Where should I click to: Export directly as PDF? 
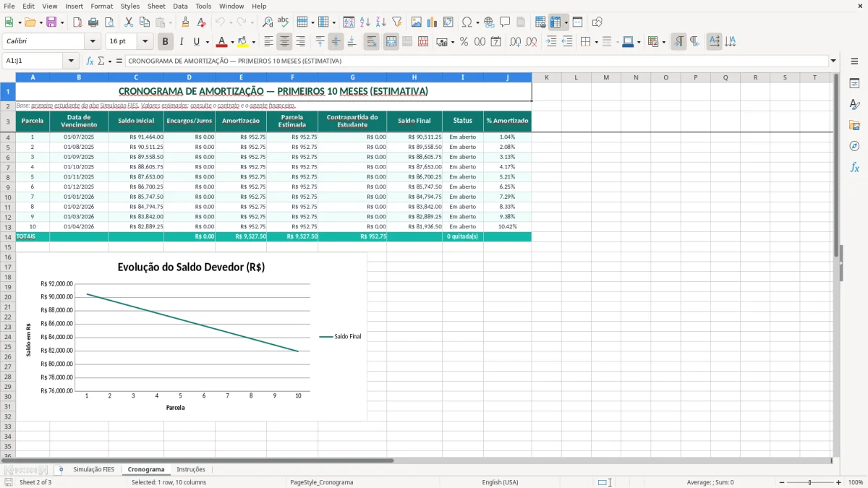77,22
